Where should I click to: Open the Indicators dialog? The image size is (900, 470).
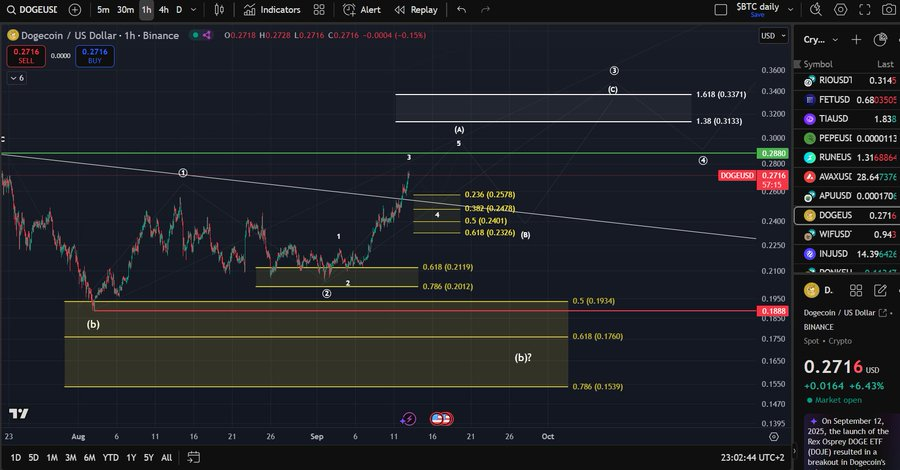tap(272, 10)
